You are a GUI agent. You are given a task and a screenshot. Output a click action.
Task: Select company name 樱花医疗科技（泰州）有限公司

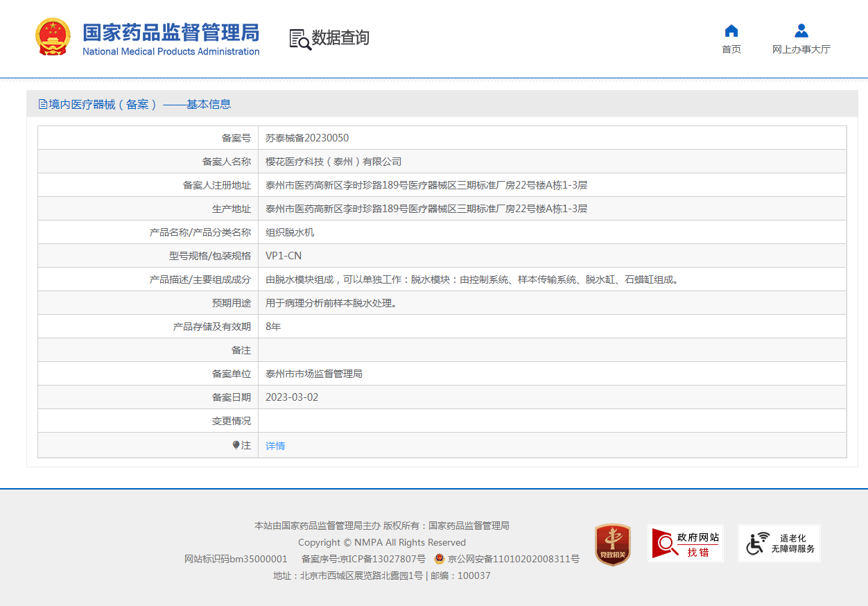(x=333, y=162)
